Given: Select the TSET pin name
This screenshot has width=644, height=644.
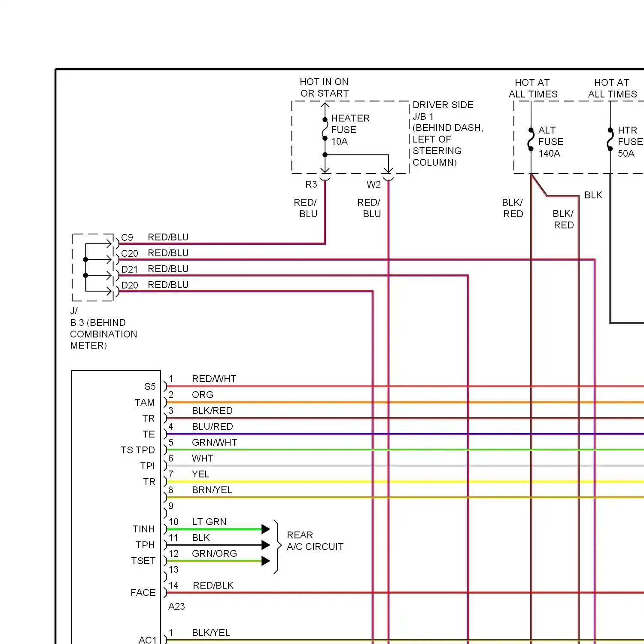Looking at the screenshot, I should (x=143, y=561).
